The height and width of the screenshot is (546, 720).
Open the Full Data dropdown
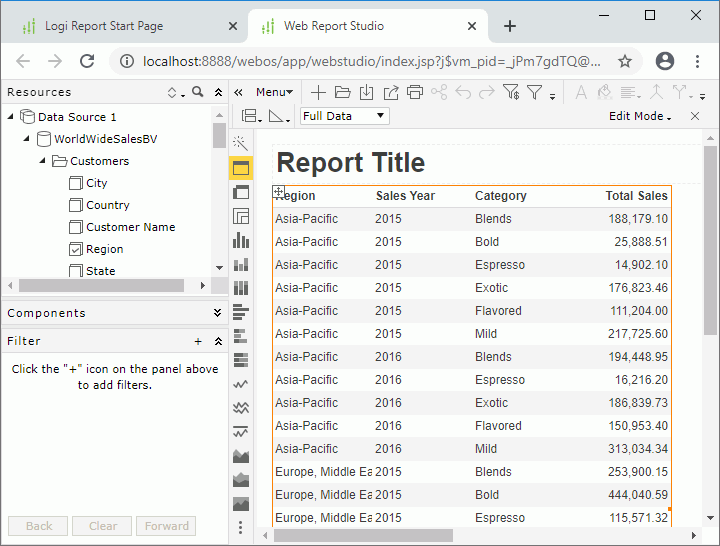tap(344, 116)
